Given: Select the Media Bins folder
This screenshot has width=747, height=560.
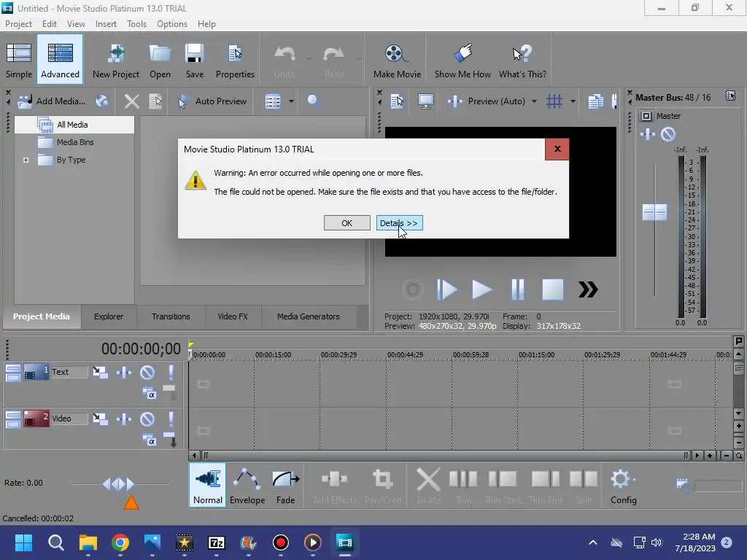Looking at the screenshot, I should point(66,142).
